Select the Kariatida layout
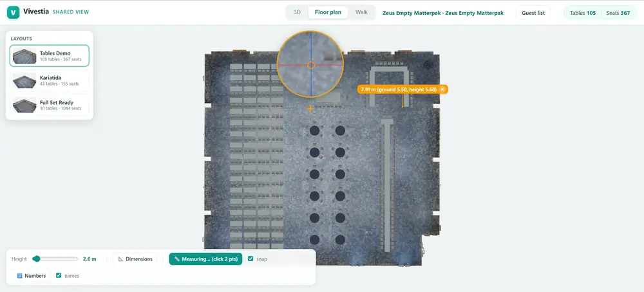This screenshot has width=644, height=292. pyautogui.click(x=50, y=80)
